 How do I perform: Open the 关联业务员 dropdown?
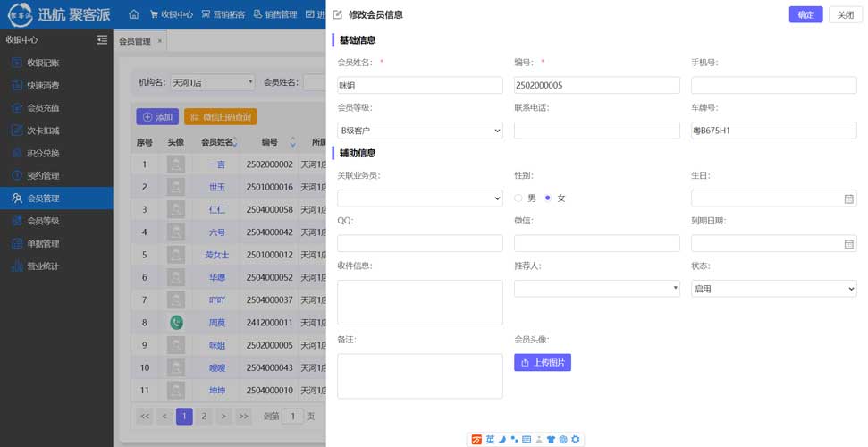tap(420, 198)
